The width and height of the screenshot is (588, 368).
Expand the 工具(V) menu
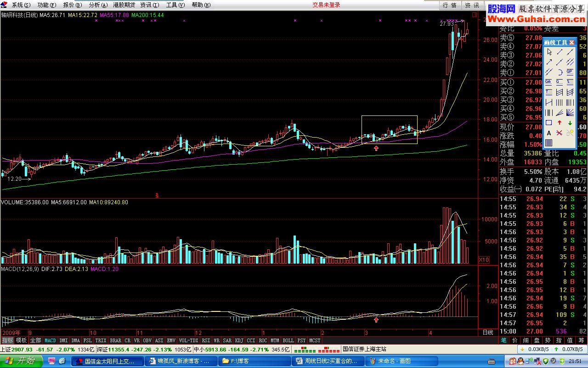tap(175, 5)
